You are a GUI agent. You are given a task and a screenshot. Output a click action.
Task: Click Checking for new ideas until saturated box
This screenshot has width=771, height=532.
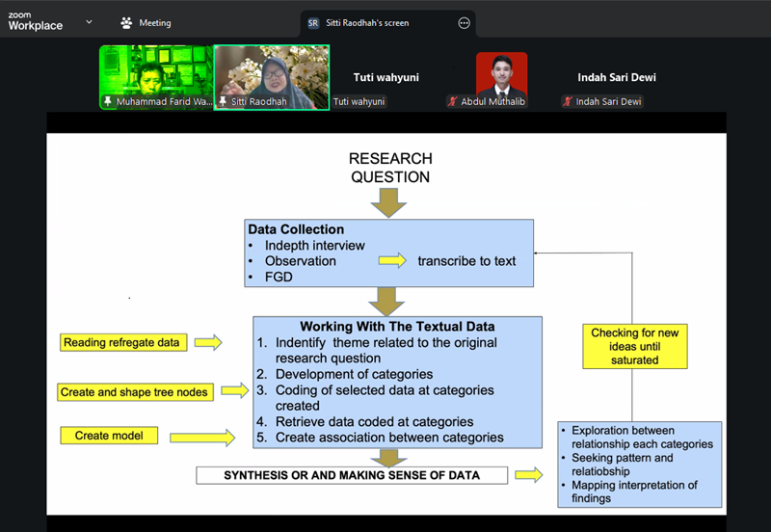pos(635,346)
